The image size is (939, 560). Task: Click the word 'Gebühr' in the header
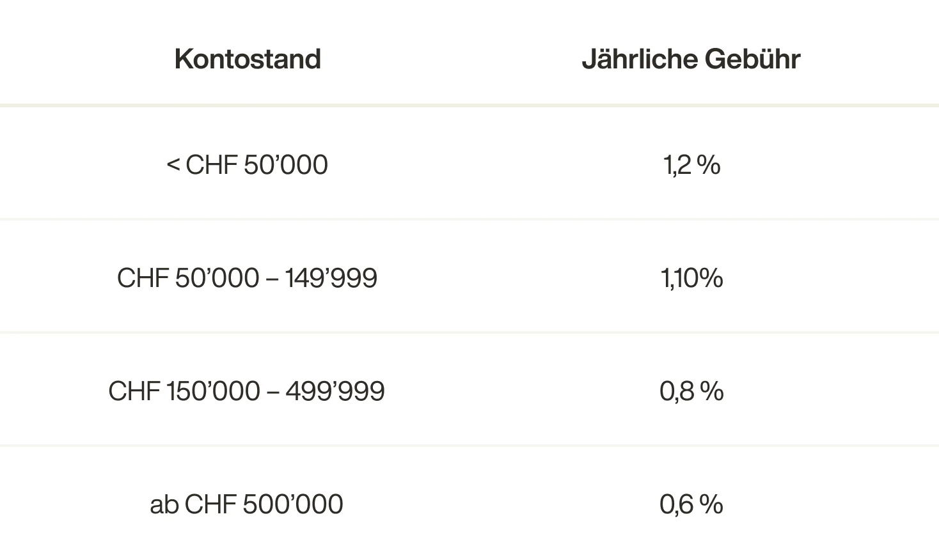tap(753, 59)
